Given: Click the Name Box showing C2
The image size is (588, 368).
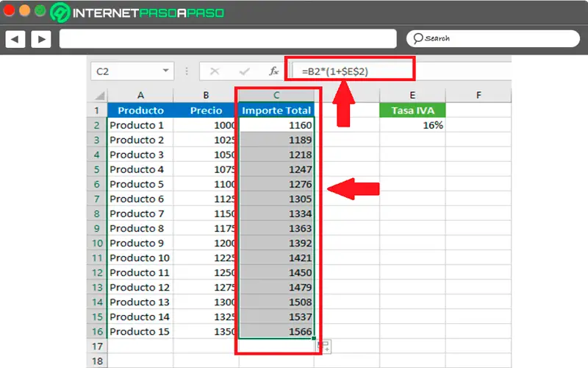Looking at the screenshot, I should 132,71.
